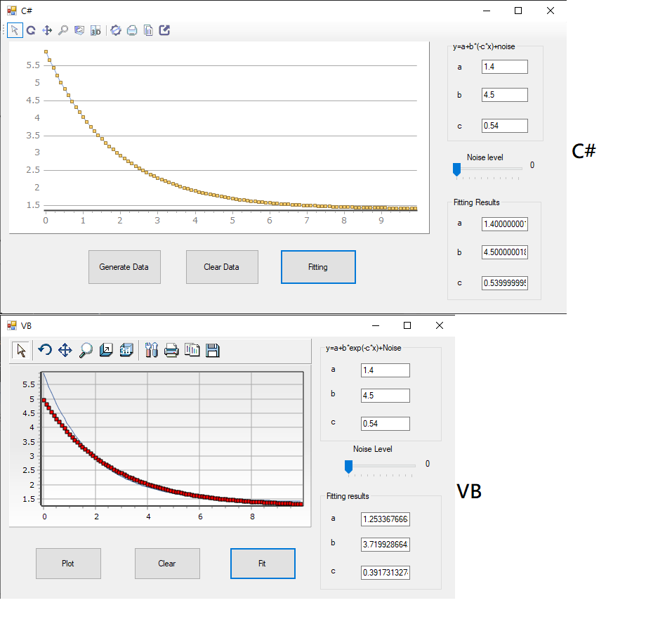Click the VB Noise Level slider thumb
The height and width of the screenshot is (617, 672).
coord(348,467)
